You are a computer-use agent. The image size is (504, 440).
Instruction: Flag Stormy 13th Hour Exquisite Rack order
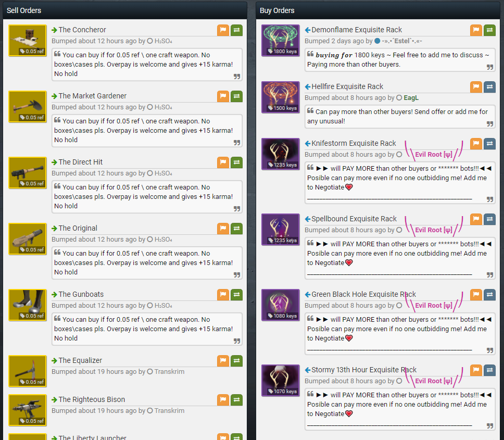pos(476,370)
